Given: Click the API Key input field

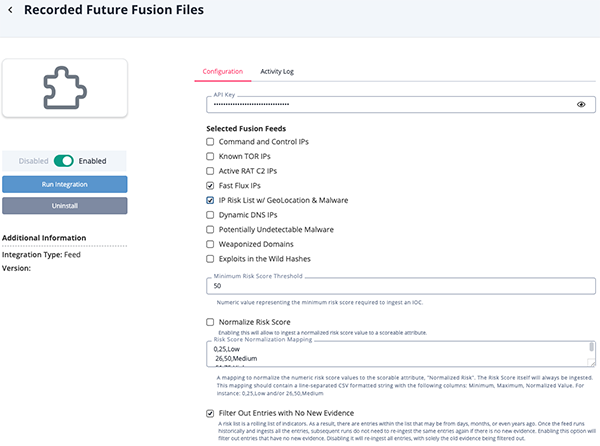Looking at the screenshot, I should point(390,104).
